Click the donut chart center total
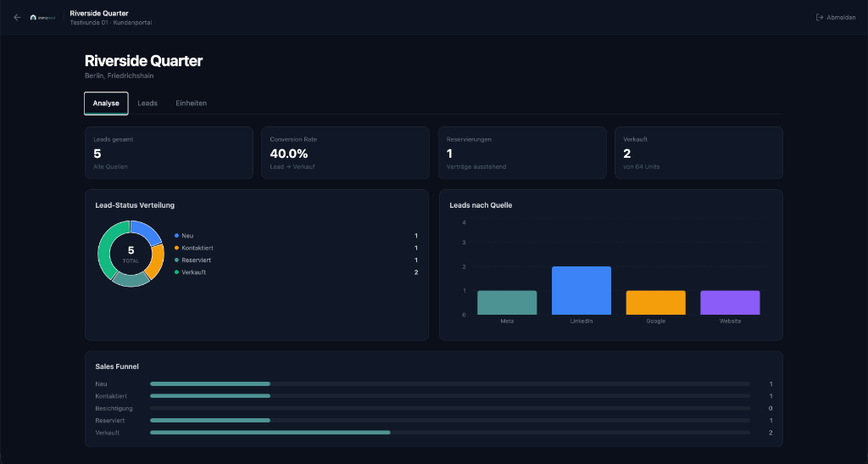The width and height of the screenshot is (868, 464). click(131, 254)
